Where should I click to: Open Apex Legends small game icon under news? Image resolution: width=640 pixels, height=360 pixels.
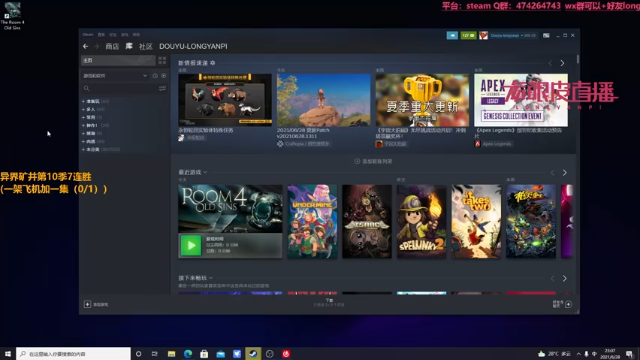pyautogui.click(x=478, y=144)
